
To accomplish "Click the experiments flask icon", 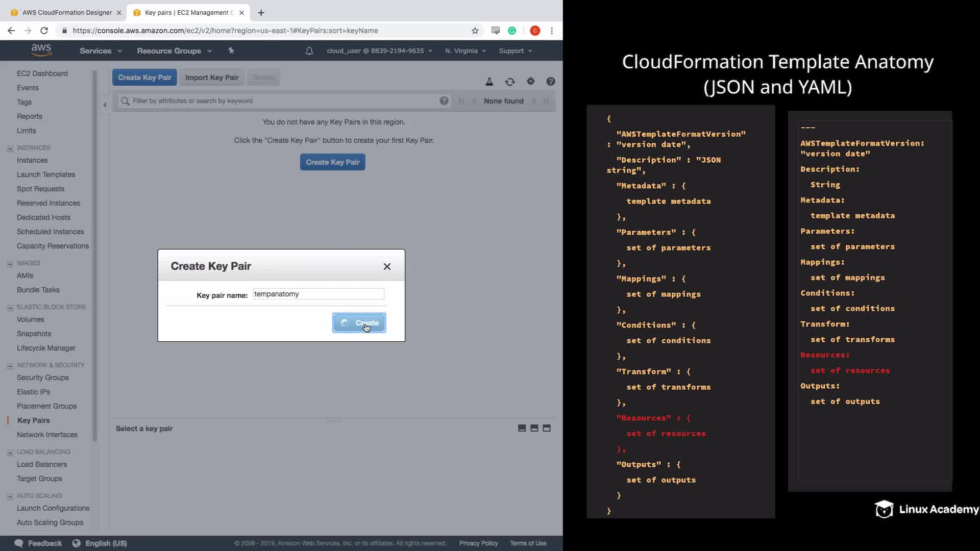I will click(489, 82).
